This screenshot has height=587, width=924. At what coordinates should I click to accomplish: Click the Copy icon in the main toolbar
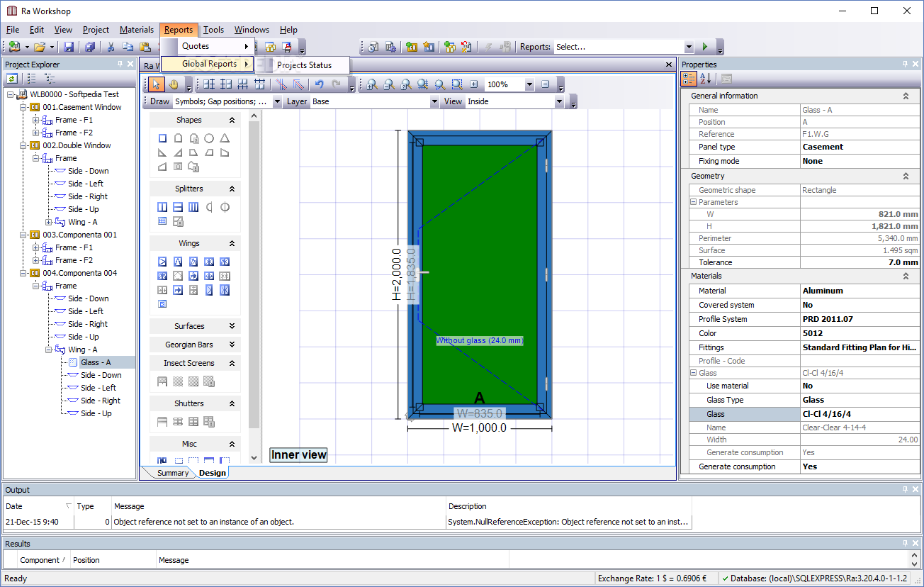(x=128, y=47)
